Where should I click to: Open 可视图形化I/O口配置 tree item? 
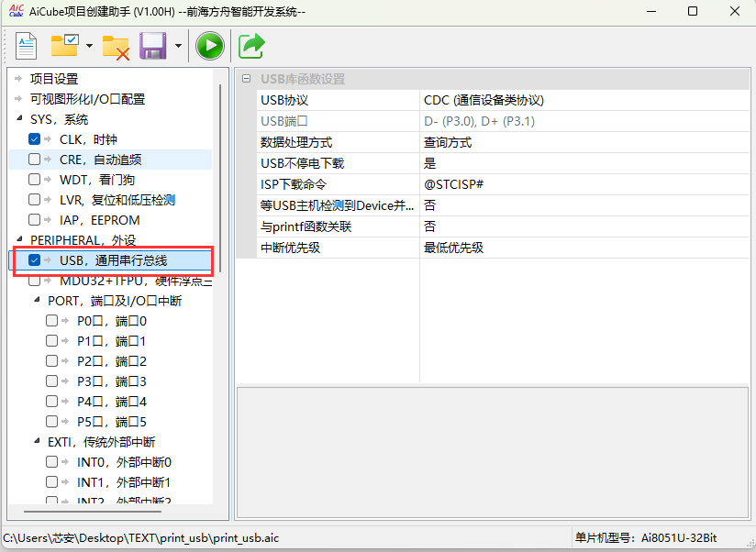pyautogui.click(x=88, y=99)
